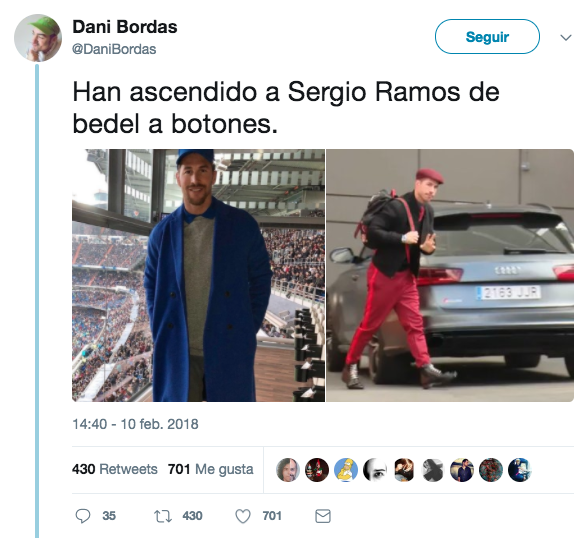The image size is (588, 538).
Task: Click the reply speech bubble icon
Action: (x=83, y=516)
